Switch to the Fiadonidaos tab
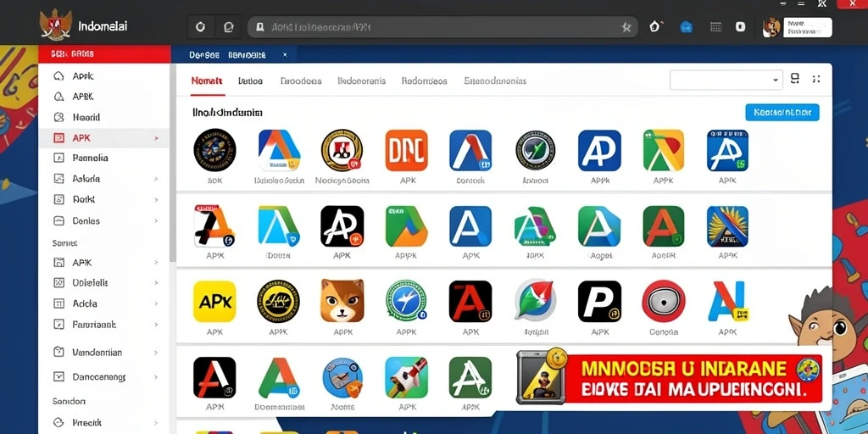Image resolution: width=868 pixels, height=434 pixels. click(425, 81)
